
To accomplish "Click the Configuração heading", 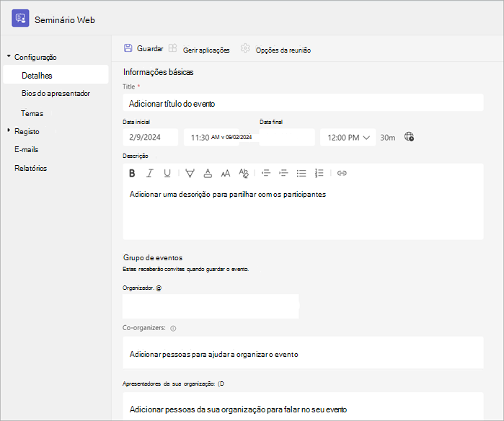I will tap(35, 57).
